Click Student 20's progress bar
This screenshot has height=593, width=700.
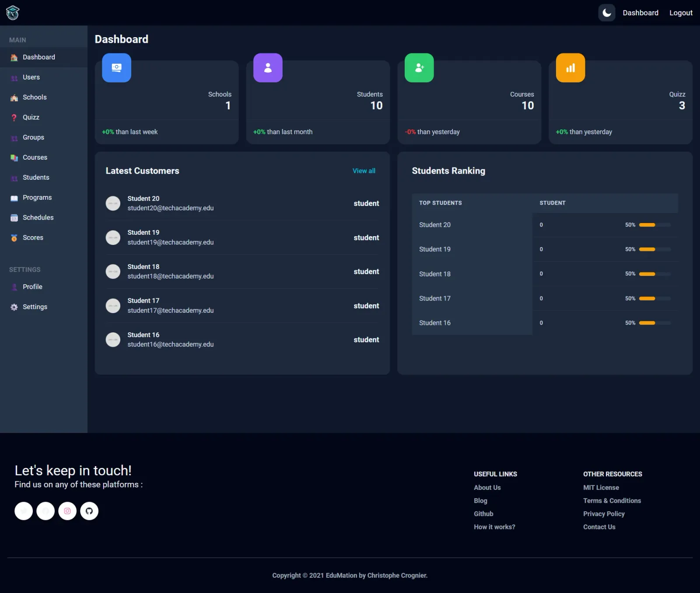(655, 225)
